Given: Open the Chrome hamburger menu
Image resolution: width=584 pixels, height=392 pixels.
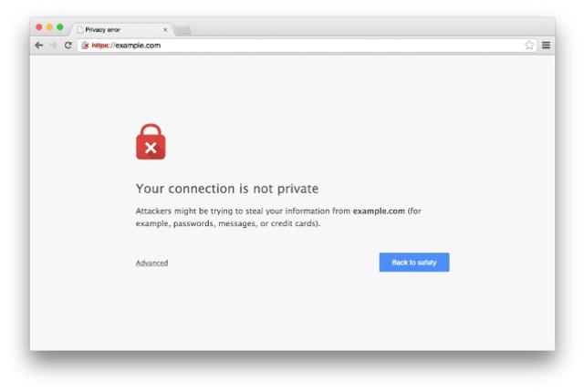Looking at the screenshot, I should [x=546, y=45].
